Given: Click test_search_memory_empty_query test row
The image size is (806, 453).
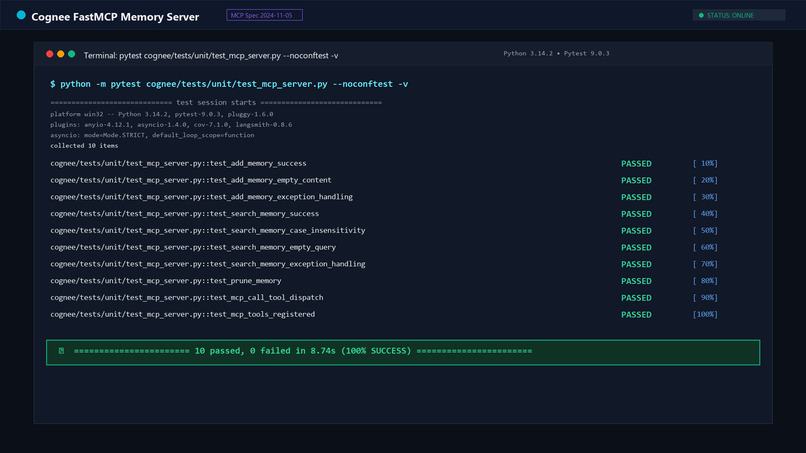Looking at the screenshot, I should (x=384, y=247).
